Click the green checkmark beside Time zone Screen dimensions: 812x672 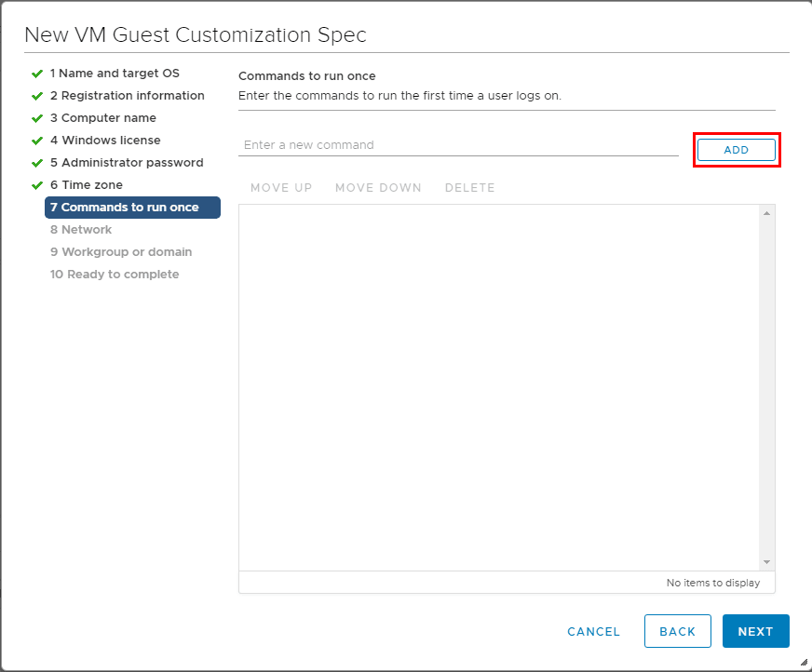[x=37, y=185]
